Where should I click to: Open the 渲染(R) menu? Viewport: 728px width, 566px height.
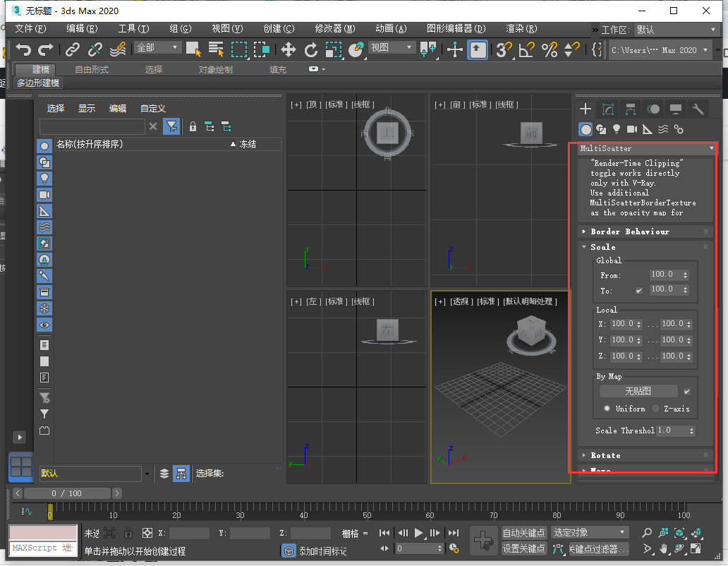[x=521, y=29]
